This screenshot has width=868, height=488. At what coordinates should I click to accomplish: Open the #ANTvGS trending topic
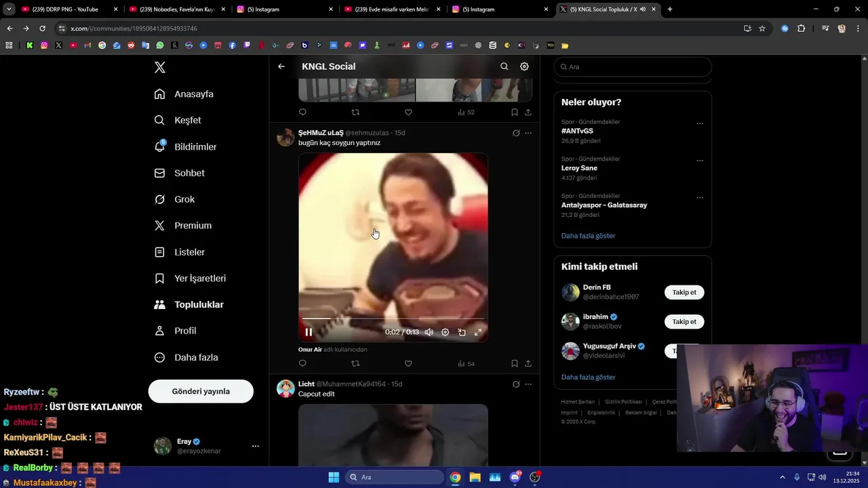pos(577,131)
